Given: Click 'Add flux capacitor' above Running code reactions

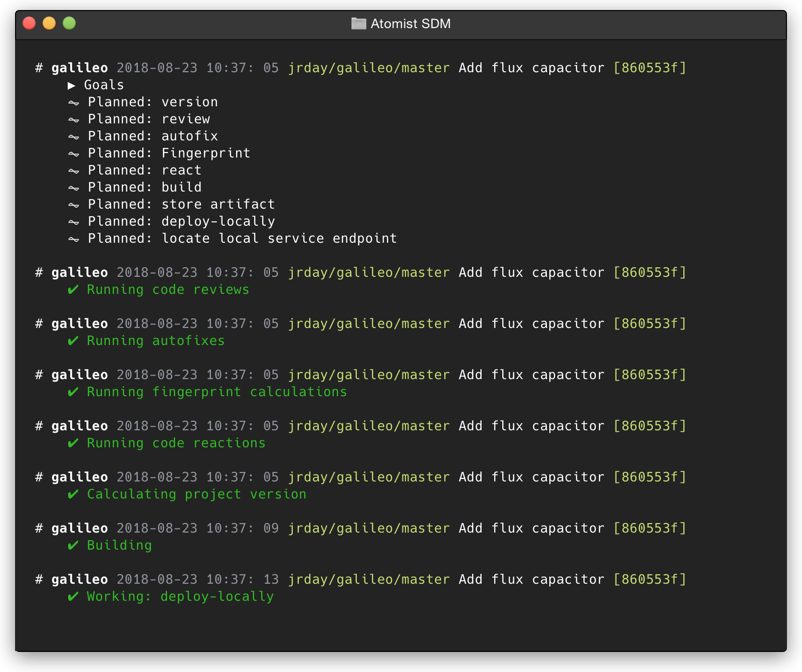Looking at the screenshot, I should (x=531, y=426).
